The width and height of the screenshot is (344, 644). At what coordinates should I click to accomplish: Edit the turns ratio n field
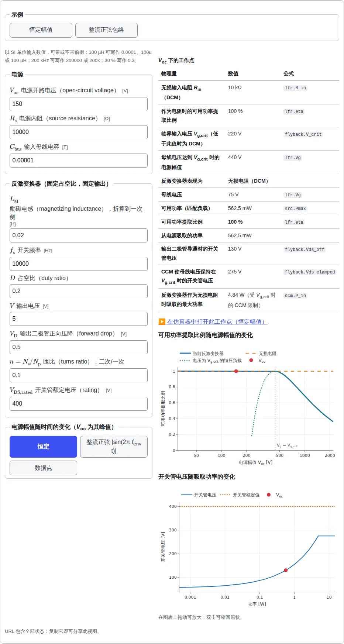pyautogui.click(x=79, y=375)
